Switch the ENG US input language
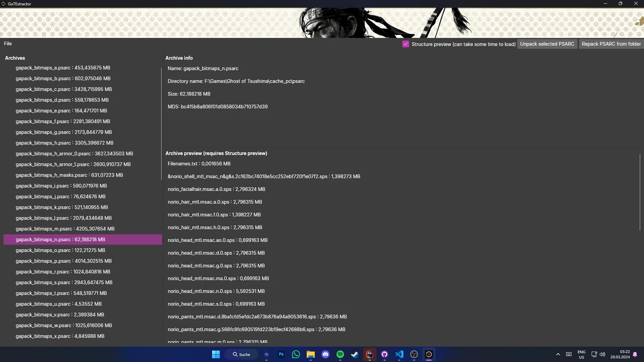The width and height of the screenshot is (644, 362). 582,355
